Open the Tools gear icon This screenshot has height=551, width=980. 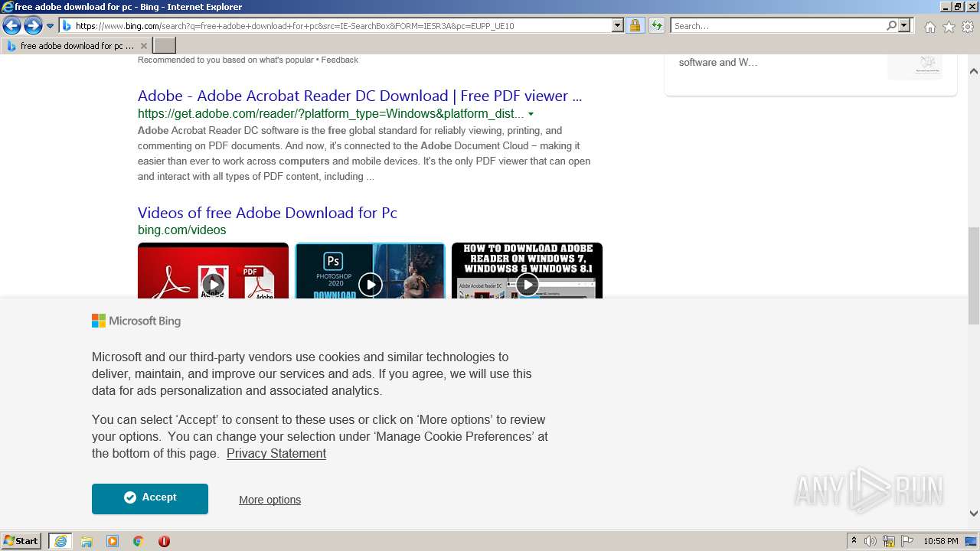[x=968, y=27]
